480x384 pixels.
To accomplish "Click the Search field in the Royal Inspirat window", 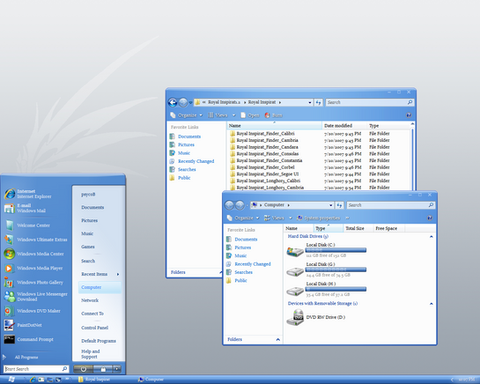I will (370, 102).
